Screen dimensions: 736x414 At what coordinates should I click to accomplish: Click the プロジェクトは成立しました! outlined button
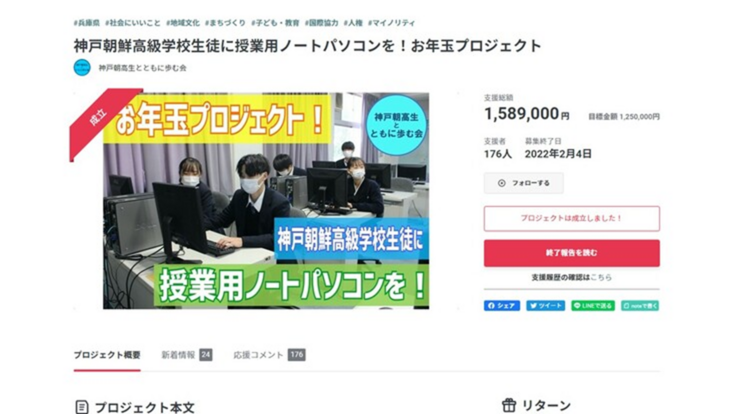pos(572,218)
